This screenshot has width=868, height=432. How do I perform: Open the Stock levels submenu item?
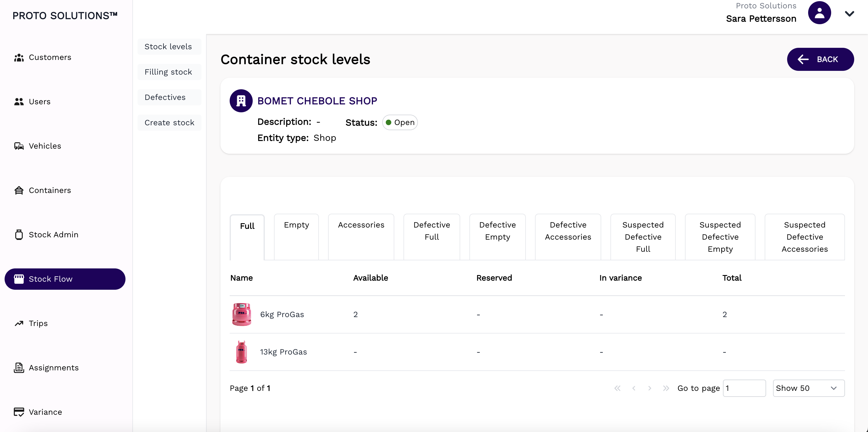point(169,47)
